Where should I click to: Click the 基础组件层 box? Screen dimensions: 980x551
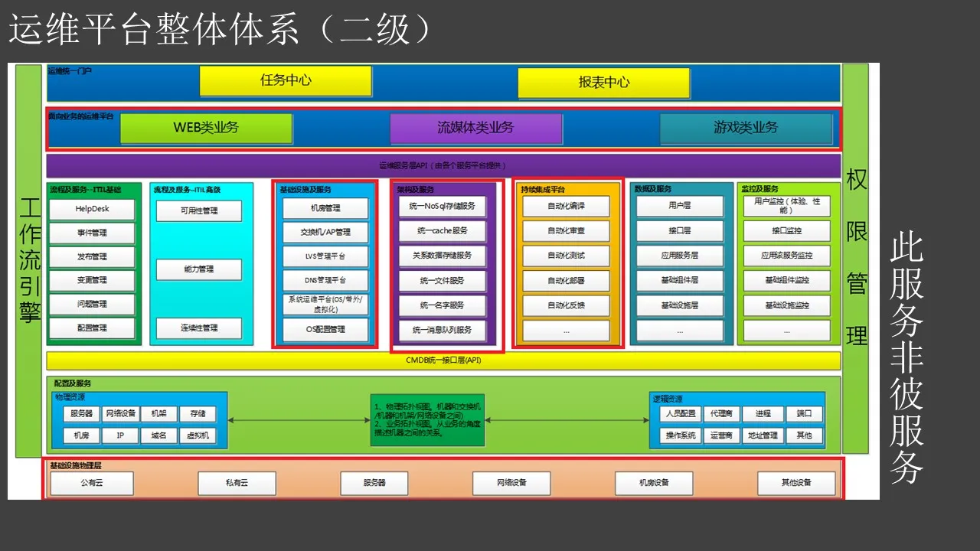click(x=680, y=280)
